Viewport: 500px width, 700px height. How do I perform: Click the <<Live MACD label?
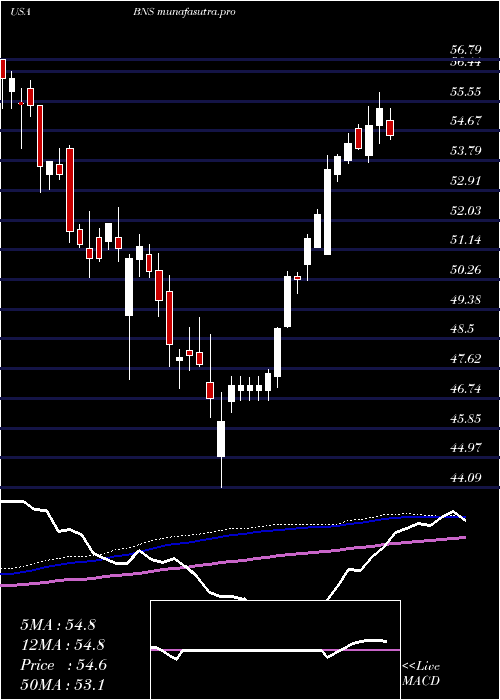click(421, 674)
